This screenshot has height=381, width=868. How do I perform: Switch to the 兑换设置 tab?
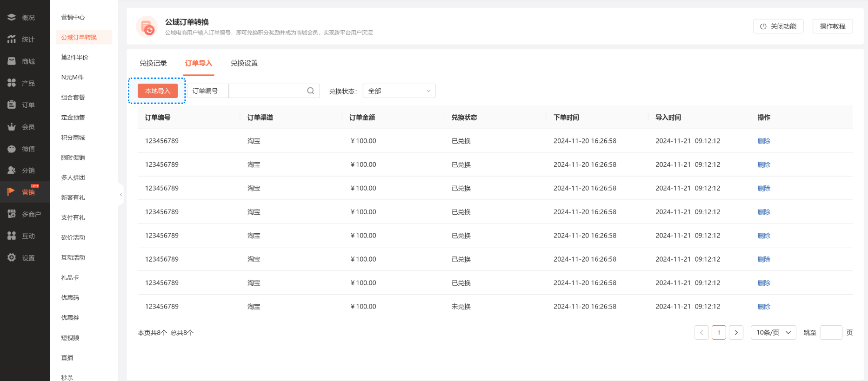point(244,63)
